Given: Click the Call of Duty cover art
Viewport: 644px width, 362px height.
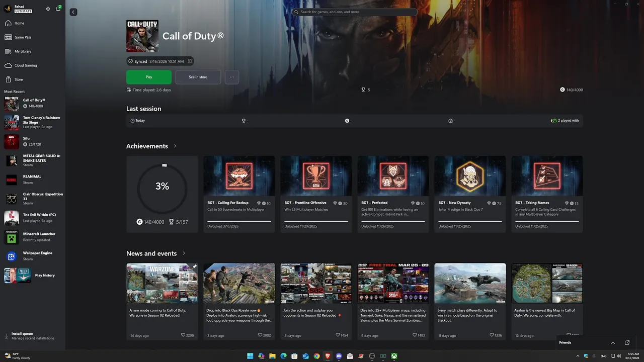Looking at the screenshot, I should coord(142,36).
